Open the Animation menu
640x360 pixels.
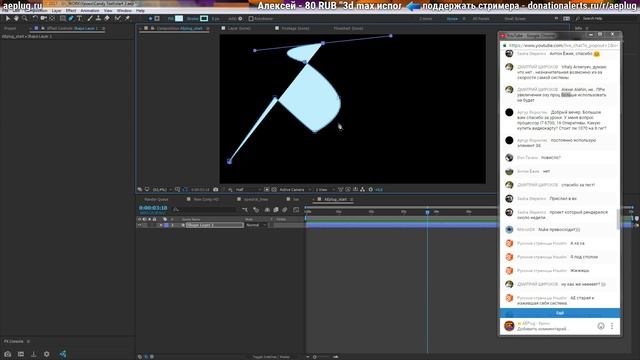point(90,11)
